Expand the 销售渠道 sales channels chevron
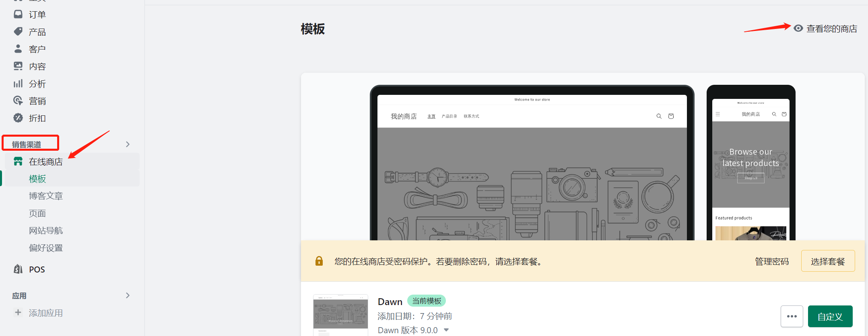The image size is (868, 336). (x=128, y=144)
